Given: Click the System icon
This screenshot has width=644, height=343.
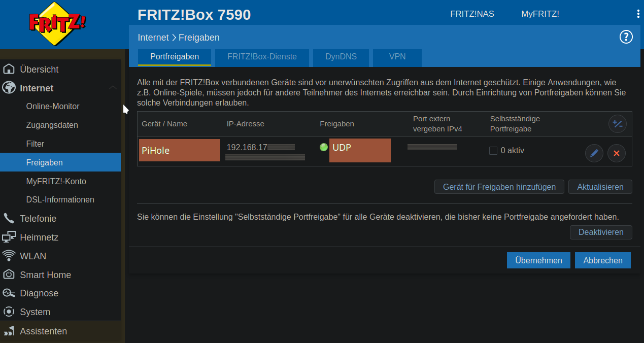Looking at the screenshot, I should 9,312.
